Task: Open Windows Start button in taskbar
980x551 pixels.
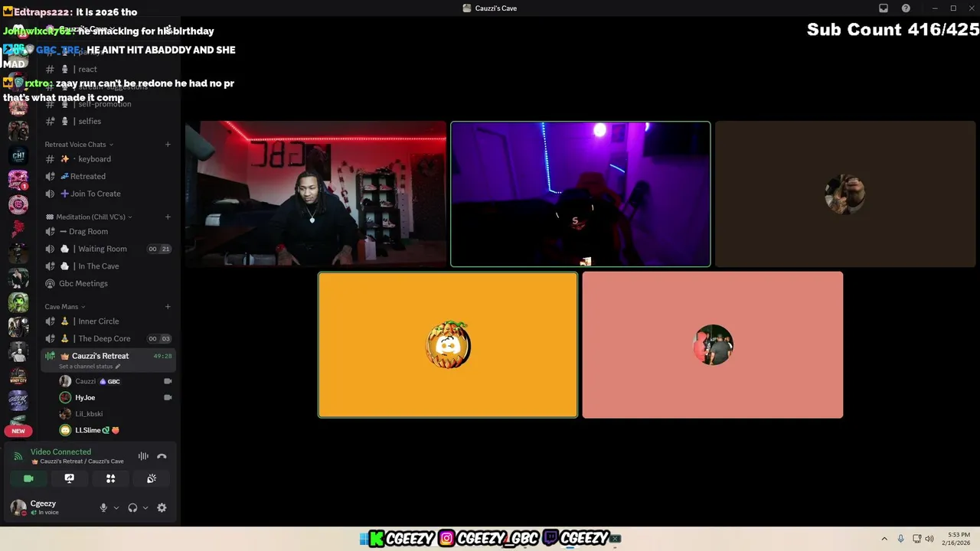Action: tap(364, 539)
